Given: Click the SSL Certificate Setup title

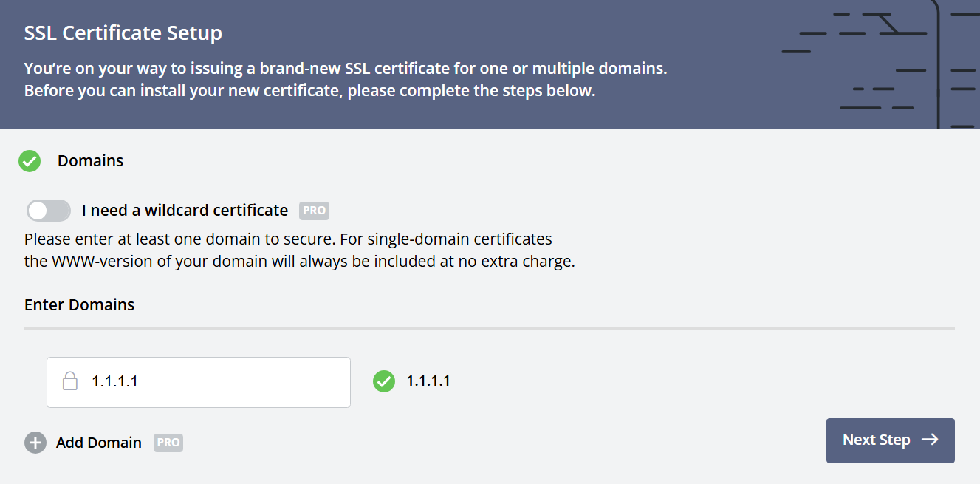Looking at the screenshot, I should click(123, 33).
